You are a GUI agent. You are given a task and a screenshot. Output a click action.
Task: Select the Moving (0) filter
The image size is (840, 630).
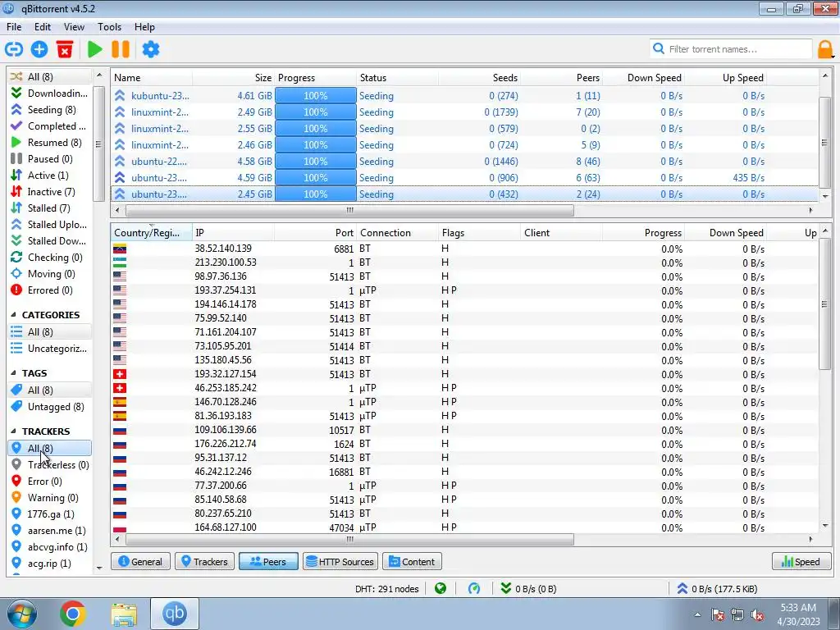point(49,274)
